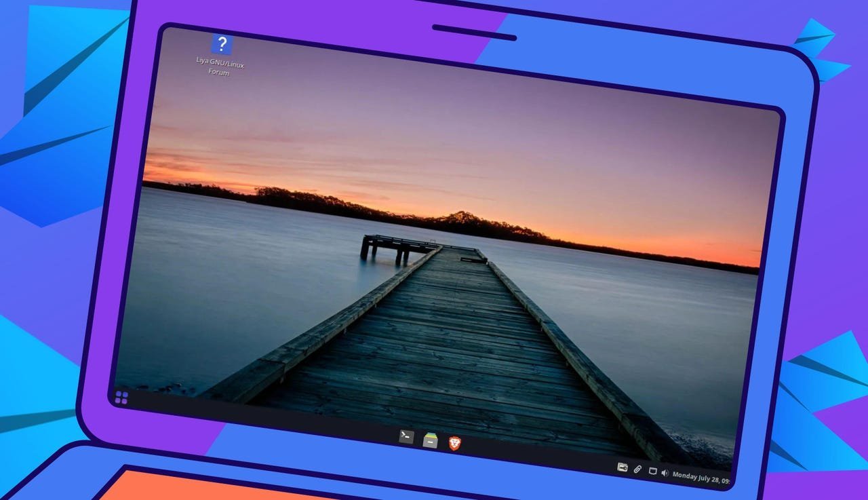Image resolution: width=868 pixels, height=500 pixels.
Task: Launch the terminal from the panel
Action: point(406,436)
